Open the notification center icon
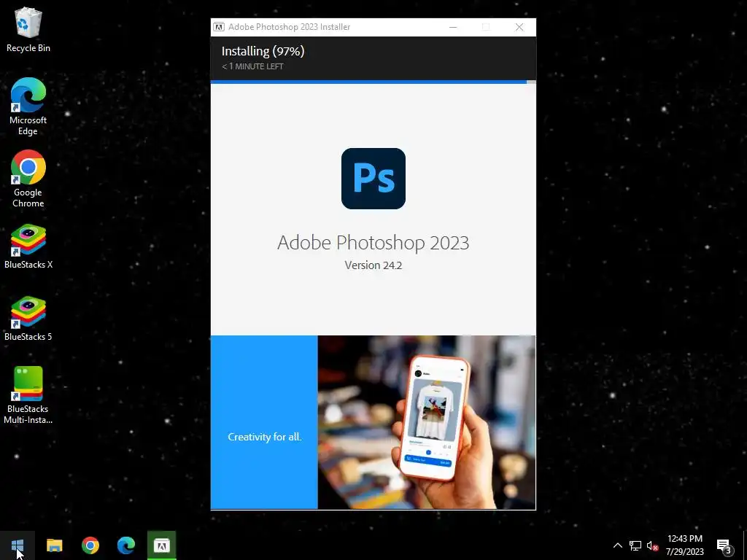Screen dimensions: 747x560 (x=724, y=546)
